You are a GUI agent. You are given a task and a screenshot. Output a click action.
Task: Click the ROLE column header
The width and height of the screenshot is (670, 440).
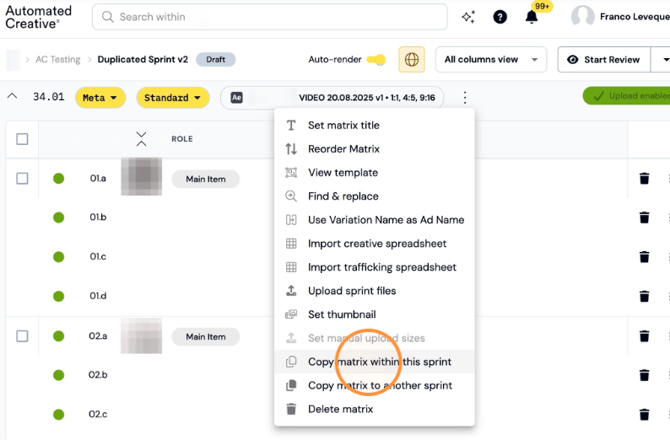click(x=182, y=139)
